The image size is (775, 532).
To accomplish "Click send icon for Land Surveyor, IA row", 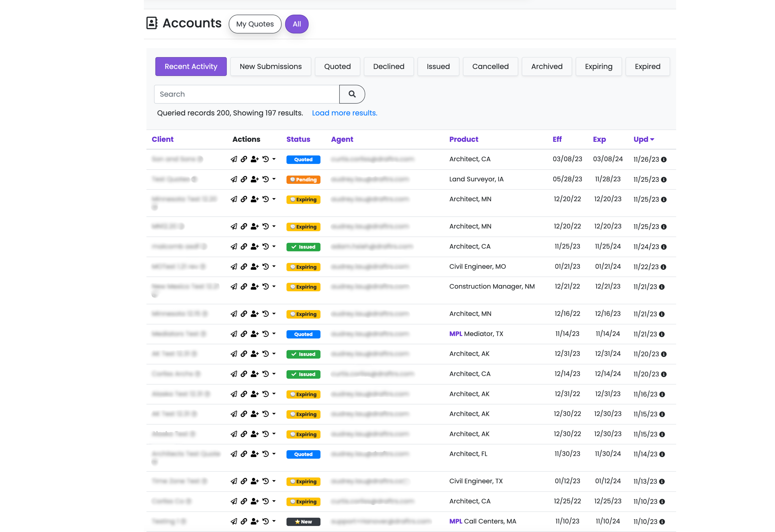I will tap(234, 179).
